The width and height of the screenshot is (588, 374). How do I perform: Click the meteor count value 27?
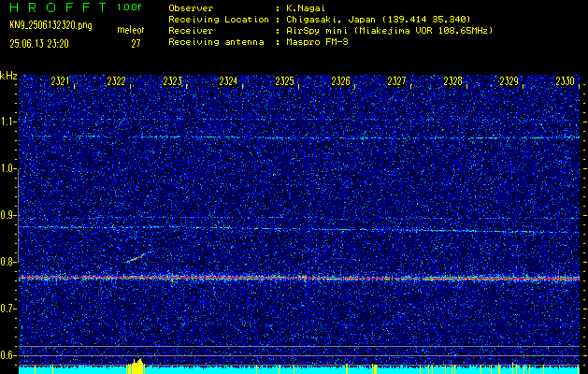(136, 44)
